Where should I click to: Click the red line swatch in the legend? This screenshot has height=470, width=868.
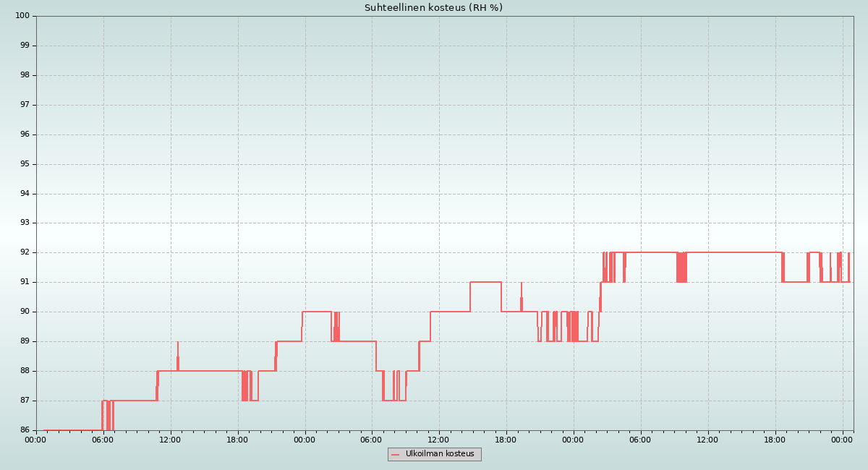395,455
